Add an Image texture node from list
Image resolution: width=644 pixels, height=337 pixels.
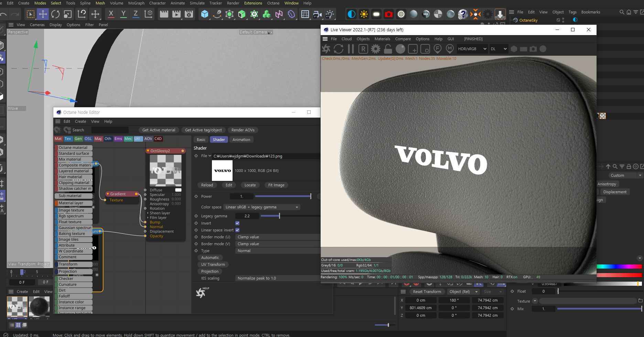coord(74,210)
